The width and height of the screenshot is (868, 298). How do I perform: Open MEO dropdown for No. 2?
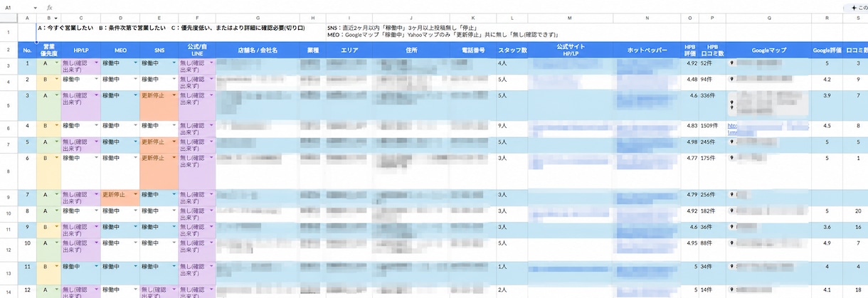[134, 79]
